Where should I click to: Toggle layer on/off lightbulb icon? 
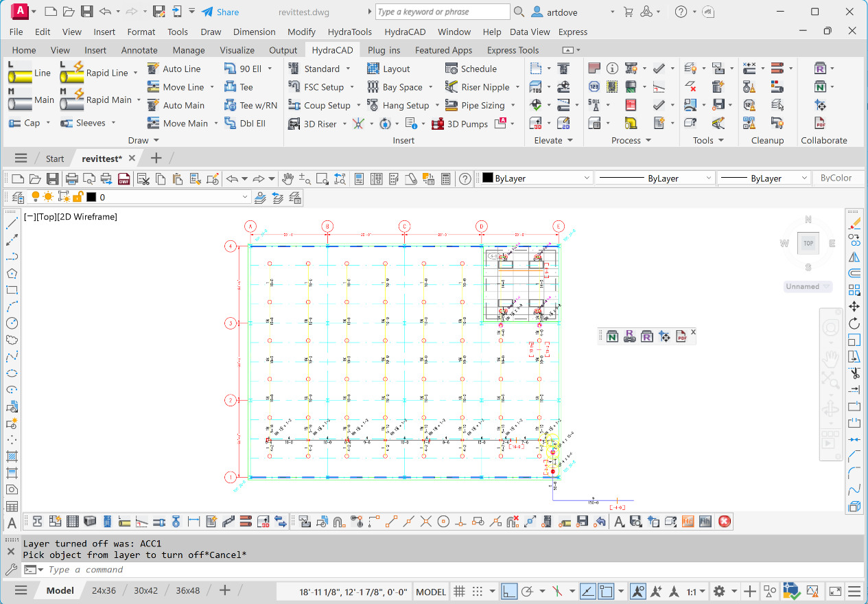coord(36,197)
